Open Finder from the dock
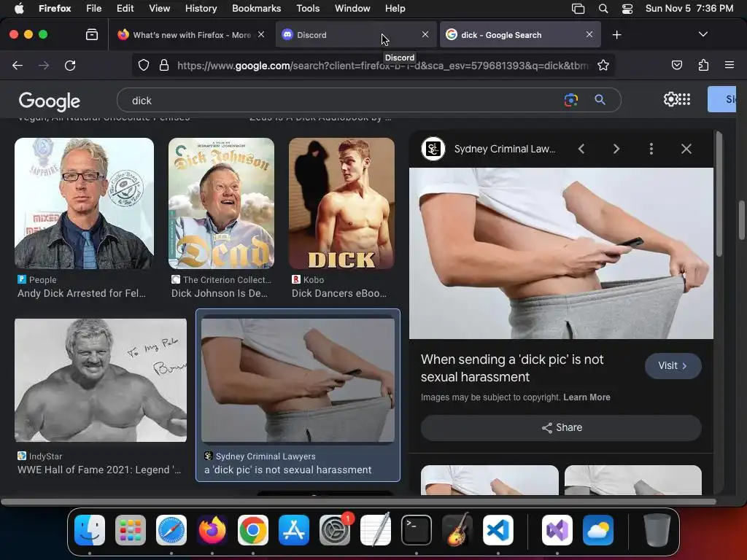 click(x=90, y=530)
